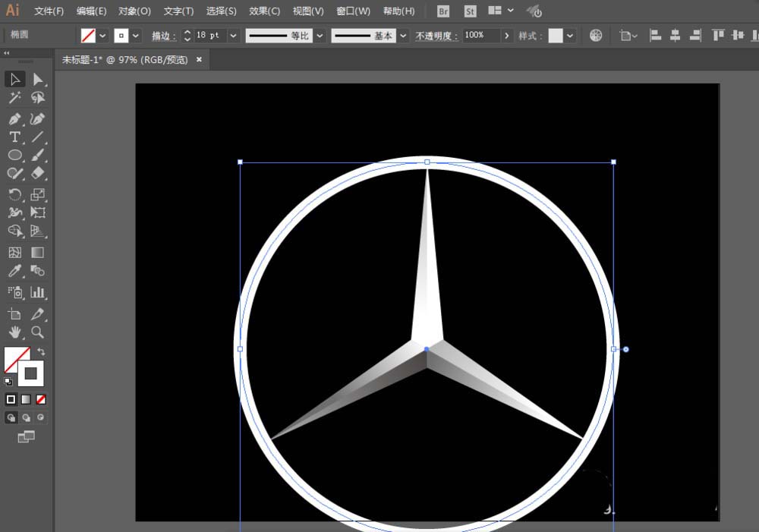Choose the Eyedropper tool
The image size is (759, 532).
click(14, 271)
